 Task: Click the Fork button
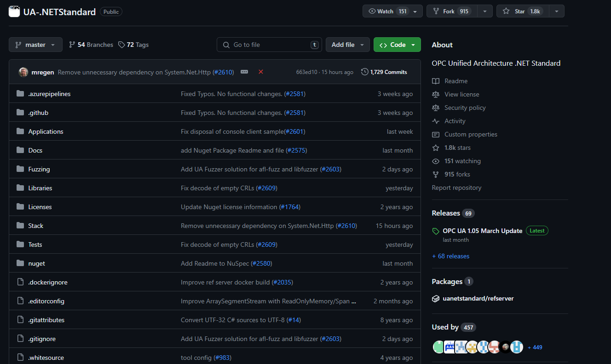click(452, 11)
